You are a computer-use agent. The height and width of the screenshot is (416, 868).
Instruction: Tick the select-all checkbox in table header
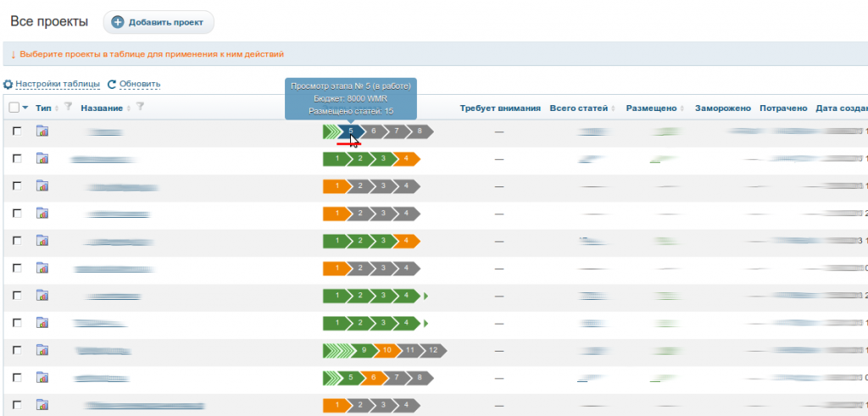click(x=14, y=108)
